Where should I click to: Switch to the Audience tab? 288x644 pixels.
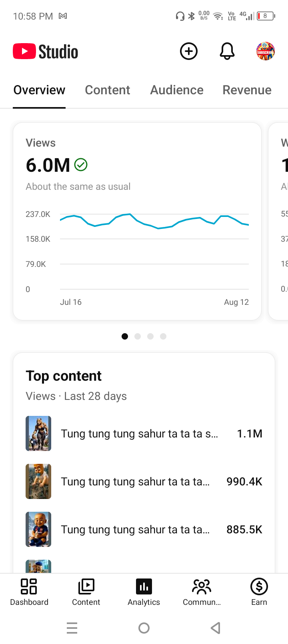tap(177, 90)
